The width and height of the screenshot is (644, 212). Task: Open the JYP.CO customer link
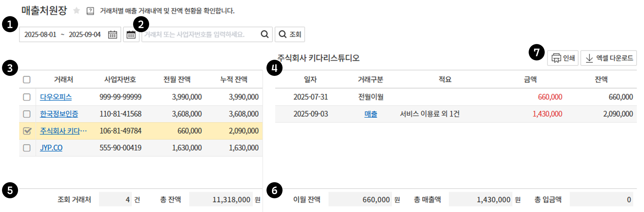point(51,148)
